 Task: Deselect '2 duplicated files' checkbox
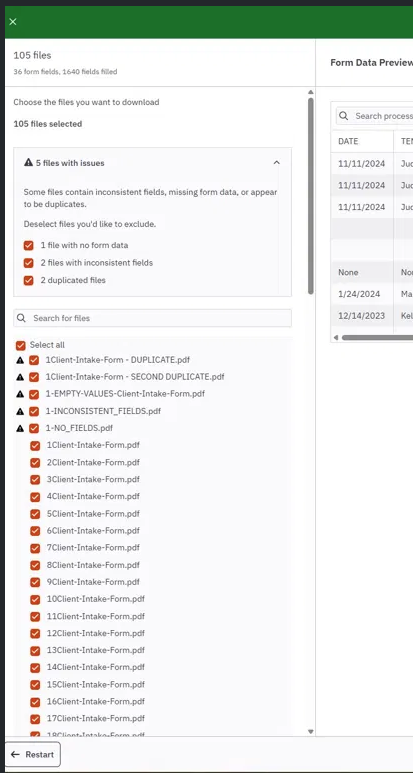pyautogui.click(x=29, y=280)
